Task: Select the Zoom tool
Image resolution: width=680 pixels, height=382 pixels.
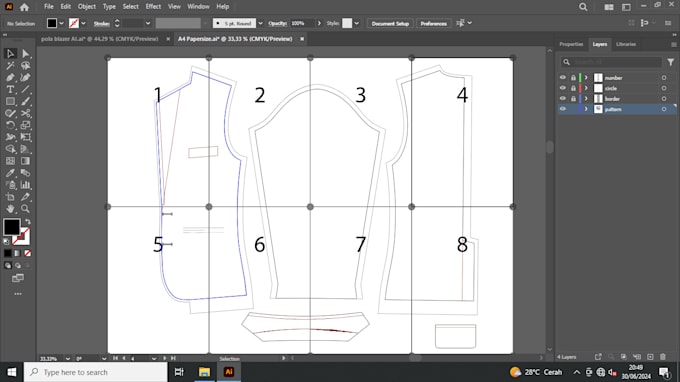Action: click(x=26, y=209)
